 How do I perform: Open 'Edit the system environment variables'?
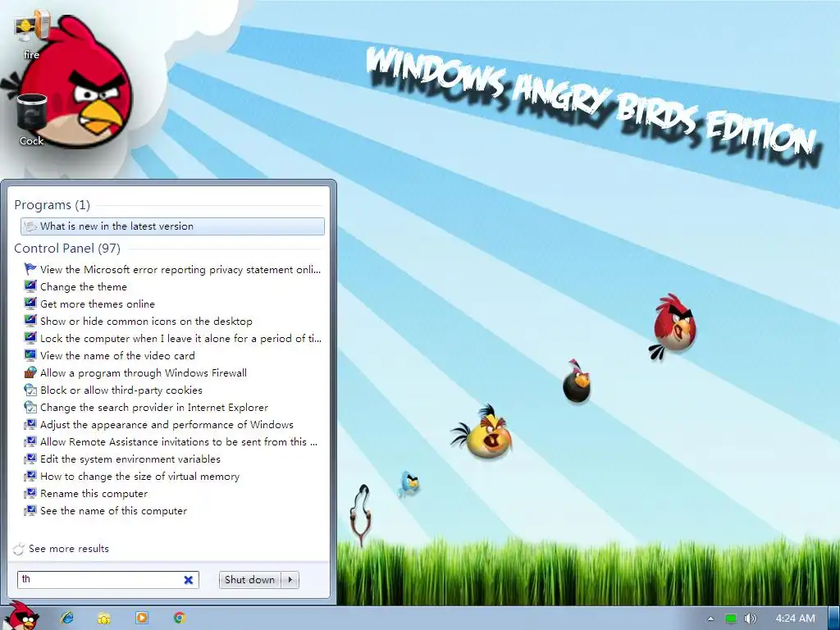[172, 459]
